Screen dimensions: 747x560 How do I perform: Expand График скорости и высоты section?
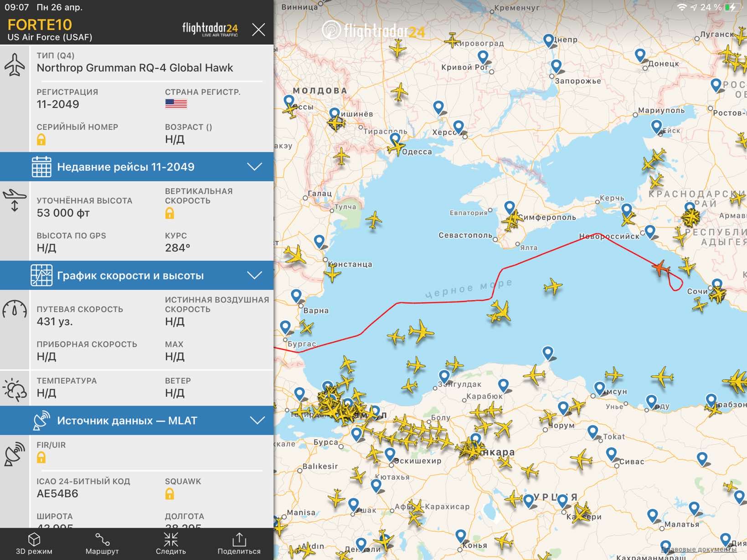(137, 275)
